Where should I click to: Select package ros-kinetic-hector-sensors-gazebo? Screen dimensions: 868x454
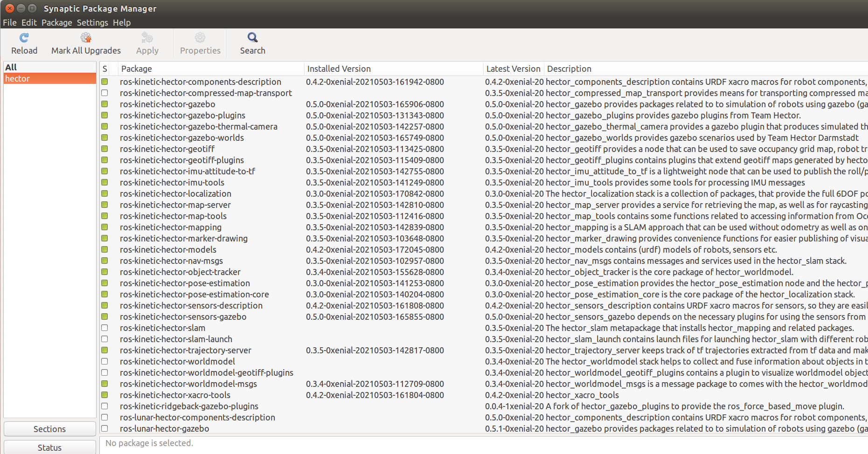(183, 316)
